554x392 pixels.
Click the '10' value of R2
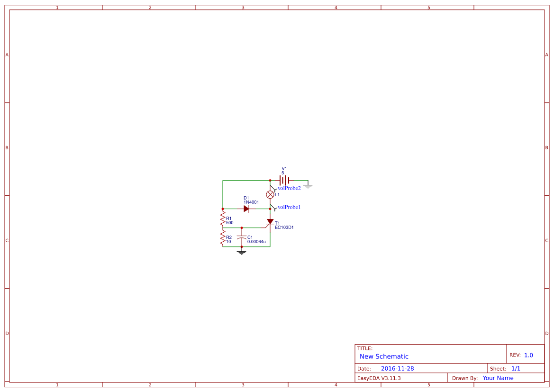pos(228,241)
